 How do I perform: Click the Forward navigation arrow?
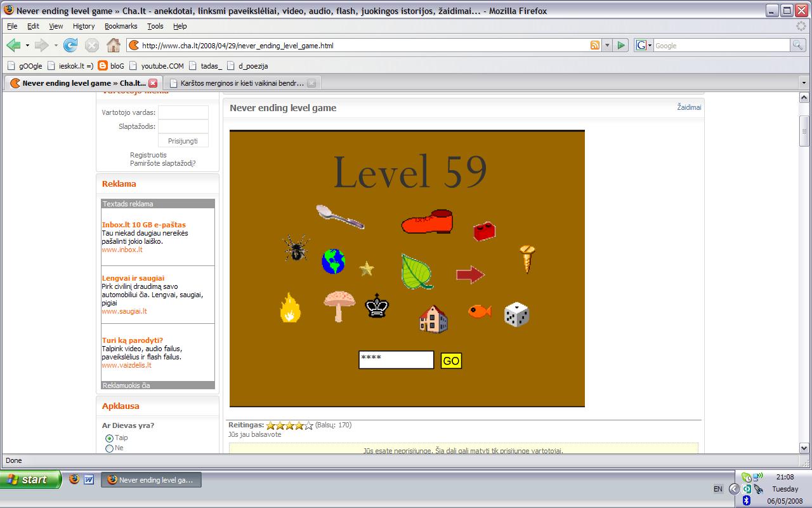42,45
